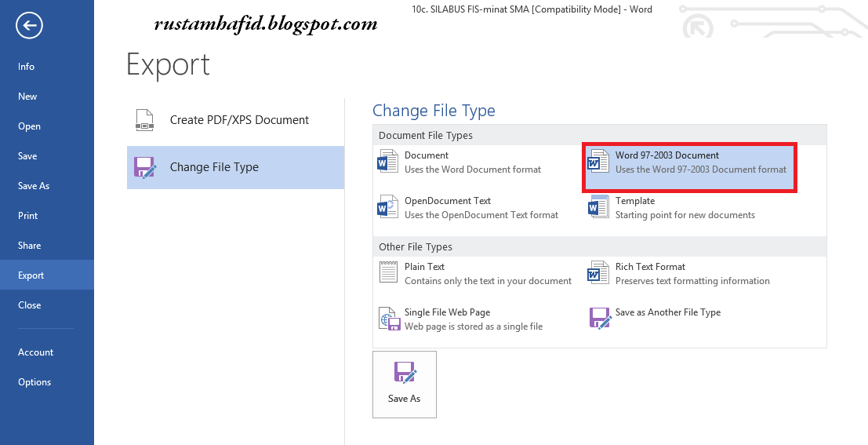Click the Change File Type floppy icon
This screenshot has width=868, height=445.
[x=145, y=167]
